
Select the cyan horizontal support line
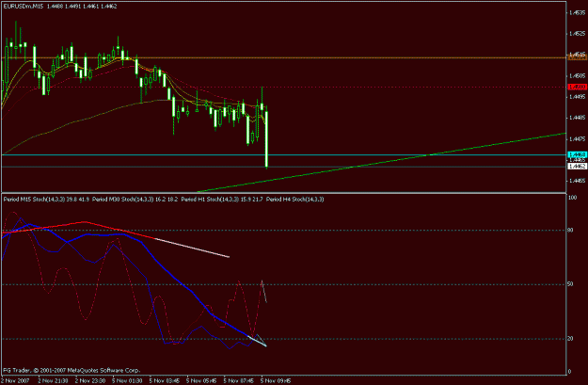tap(284, 154)
